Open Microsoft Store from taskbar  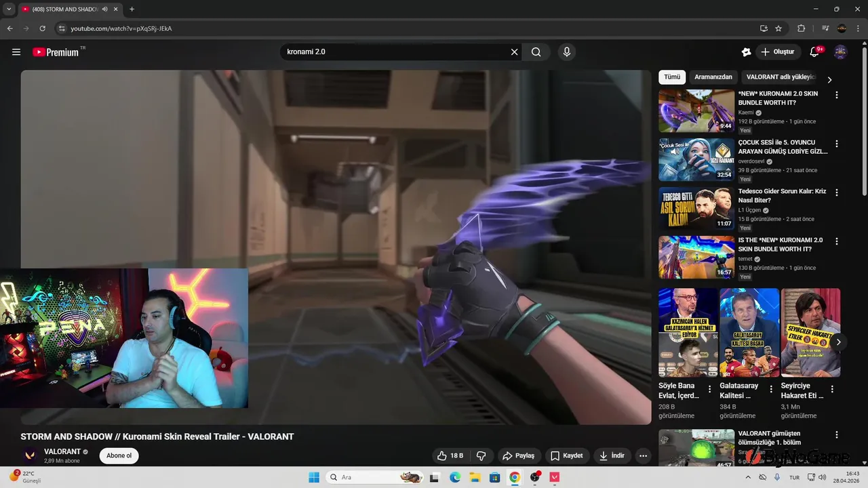[494, 477]
